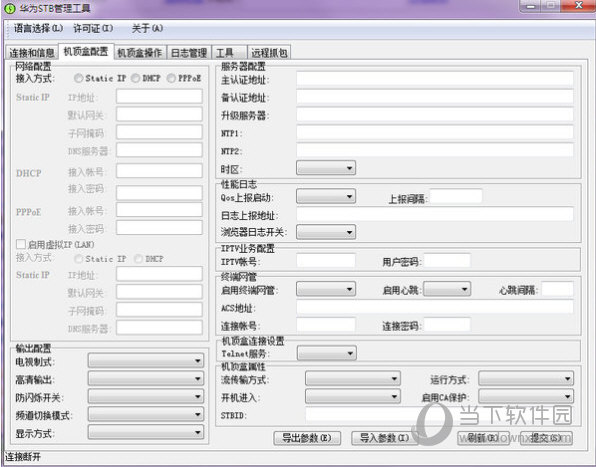Click the 日志上报地址 input field

(435, 214)
